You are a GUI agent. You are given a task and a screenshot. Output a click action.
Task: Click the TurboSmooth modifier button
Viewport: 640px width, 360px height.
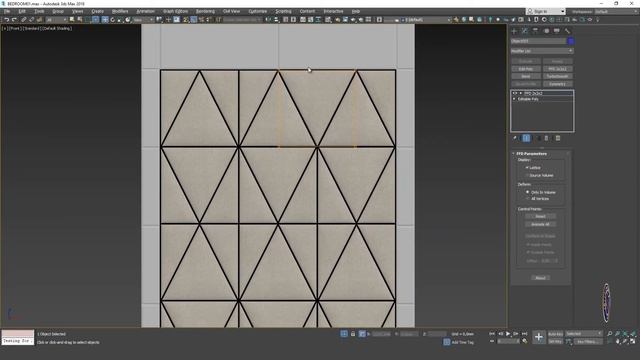point(558,76)
